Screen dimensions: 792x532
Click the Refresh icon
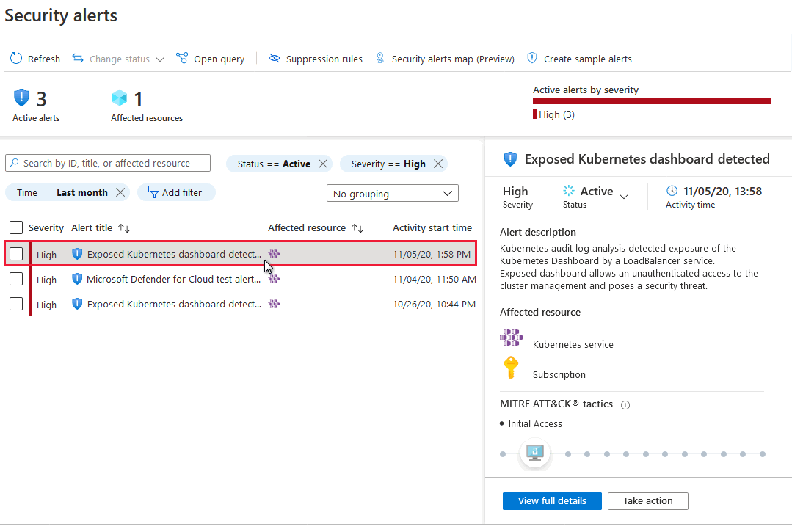point(15,58)
